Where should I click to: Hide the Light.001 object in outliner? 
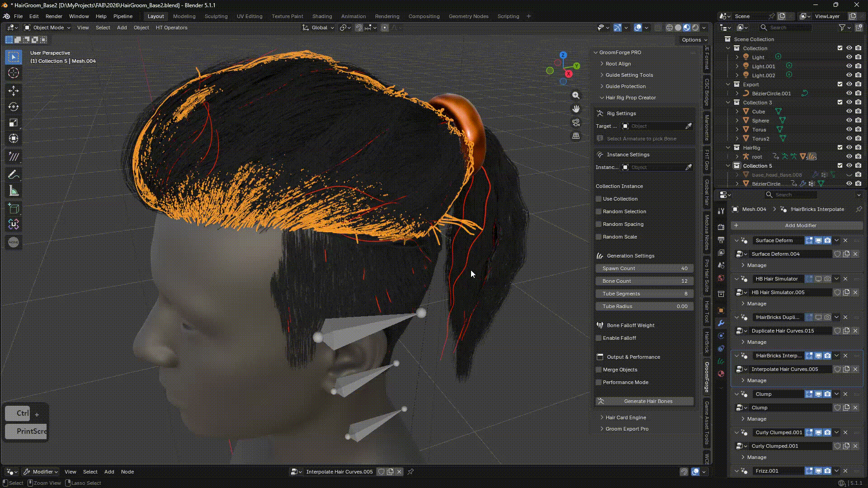pyautogui.click(x=849, y=66)
